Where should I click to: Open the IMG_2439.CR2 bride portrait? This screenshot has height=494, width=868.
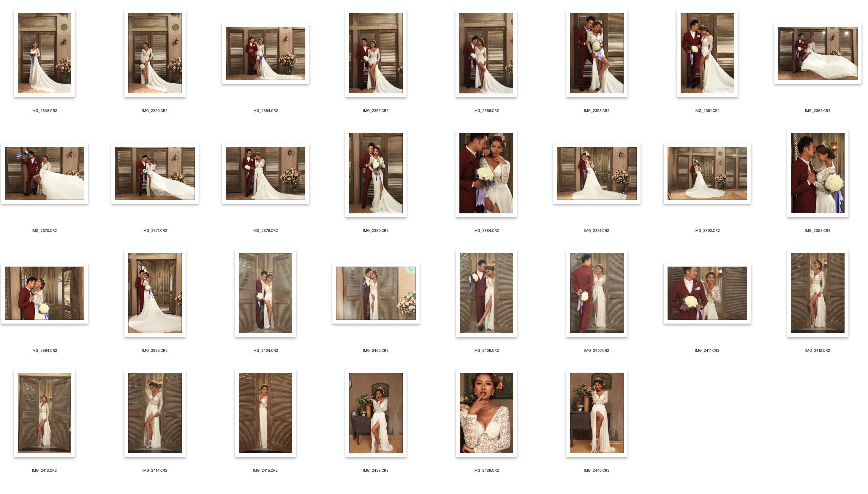486,413
